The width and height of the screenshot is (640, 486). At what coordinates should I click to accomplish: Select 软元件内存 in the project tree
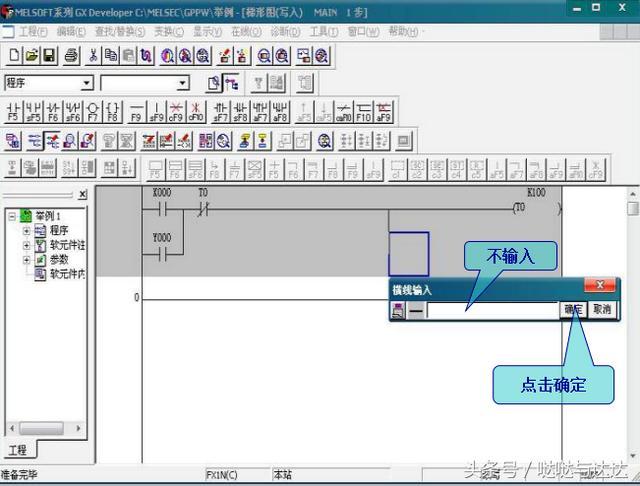(x=67, y=274)
